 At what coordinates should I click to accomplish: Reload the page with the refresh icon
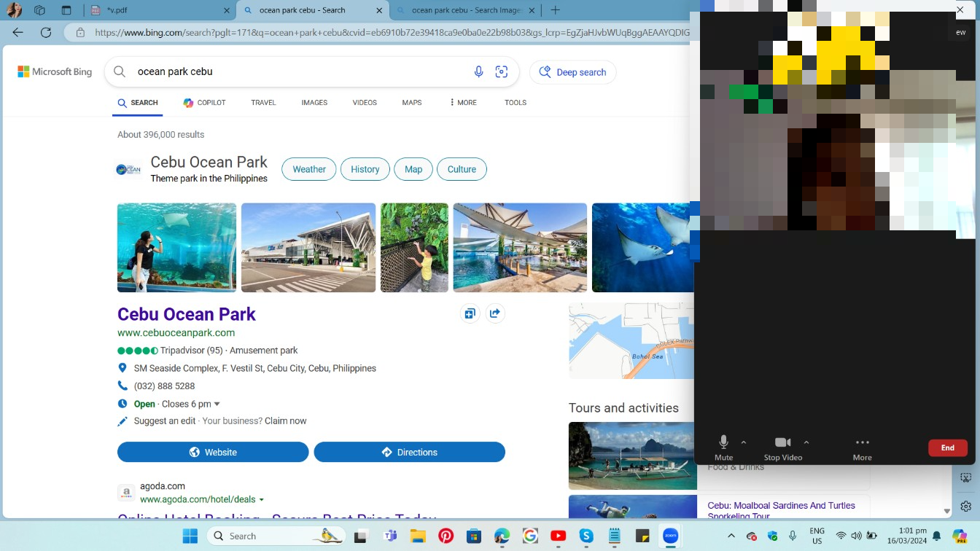coord(46,32)
